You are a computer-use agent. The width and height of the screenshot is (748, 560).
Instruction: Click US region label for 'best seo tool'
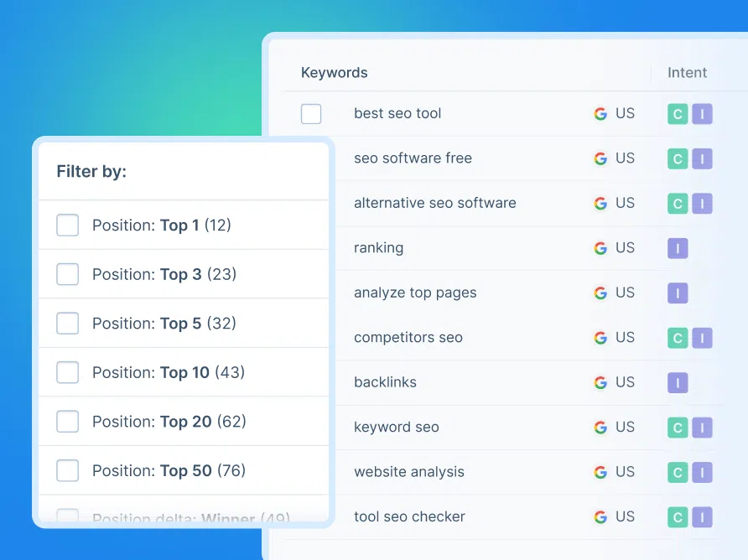625,113
